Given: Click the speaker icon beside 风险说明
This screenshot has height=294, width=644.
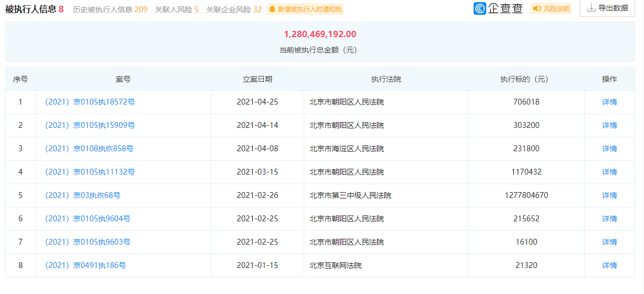Looking at the screenshot, I should [x=537, y=9].
